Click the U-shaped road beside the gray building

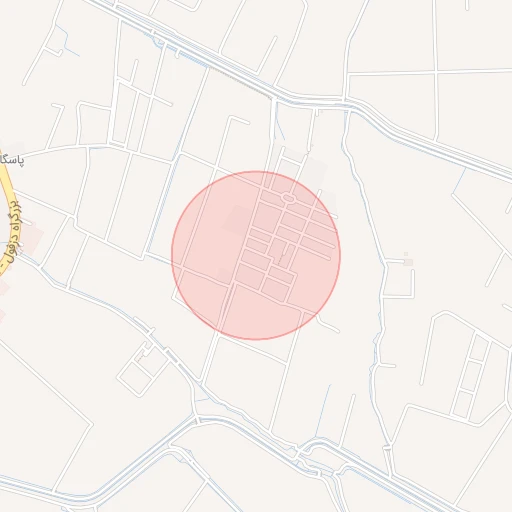399,278
